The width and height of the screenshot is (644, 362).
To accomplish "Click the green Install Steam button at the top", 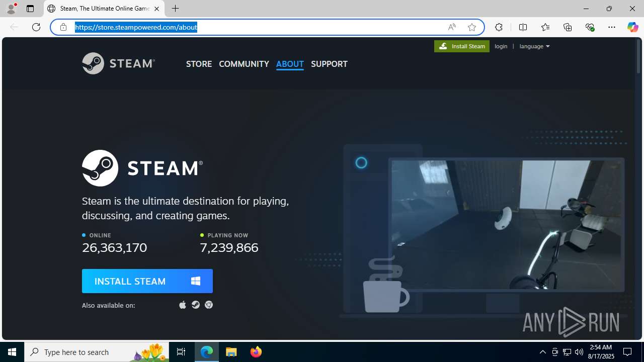I will click(462, 46).
